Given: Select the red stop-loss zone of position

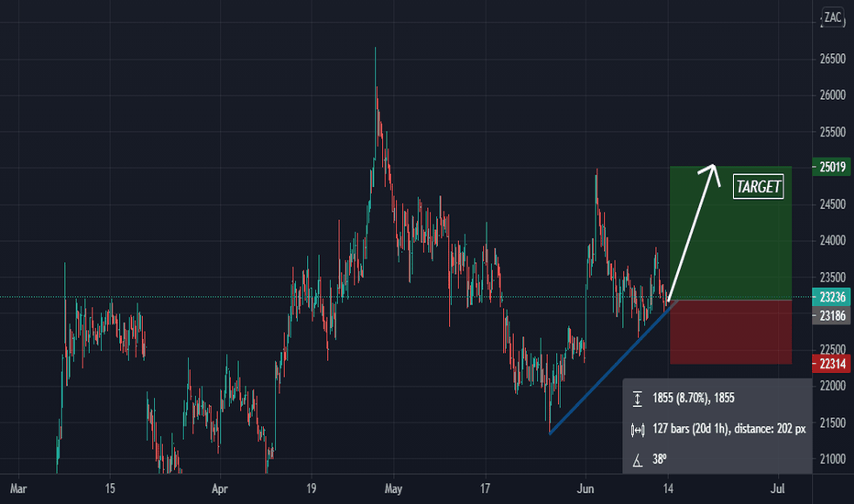Looking at the screenshot, I should click(730, 332).
